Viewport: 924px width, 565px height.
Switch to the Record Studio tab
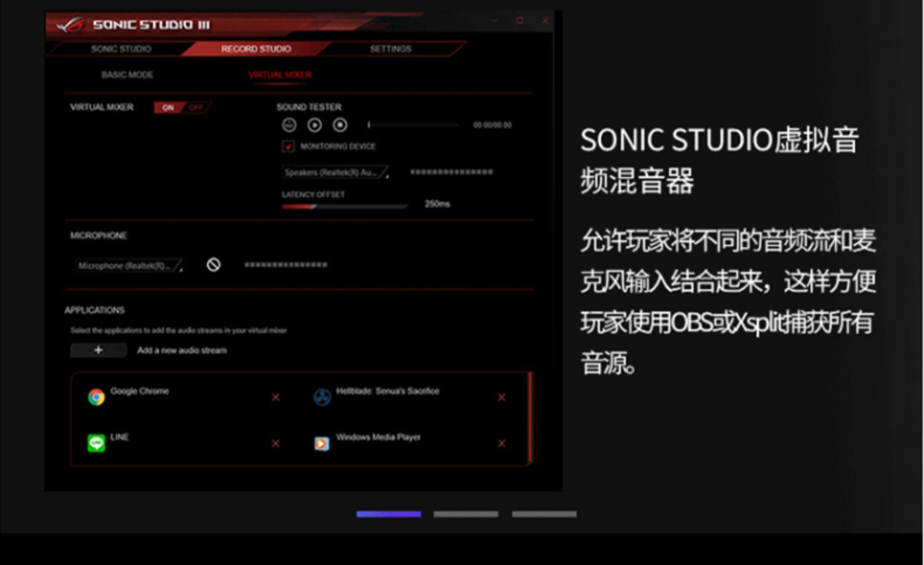coord(256,49)
